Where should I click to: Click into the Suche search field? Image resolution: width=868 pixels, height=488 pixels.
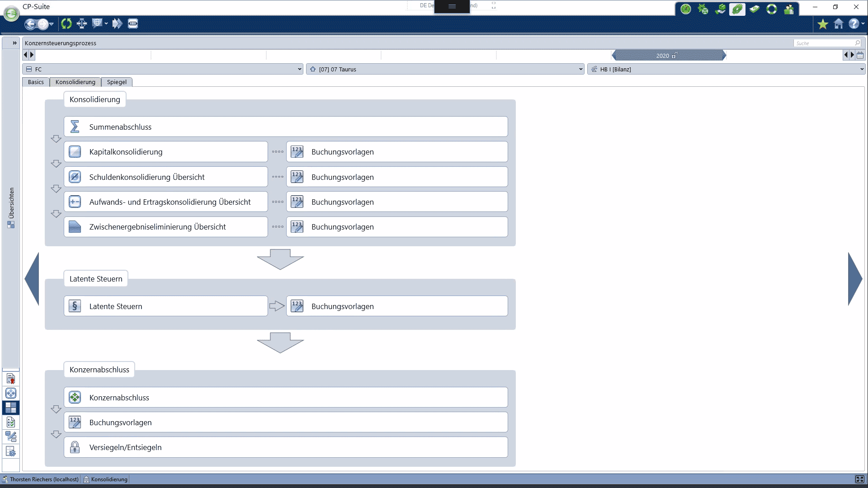824,43
